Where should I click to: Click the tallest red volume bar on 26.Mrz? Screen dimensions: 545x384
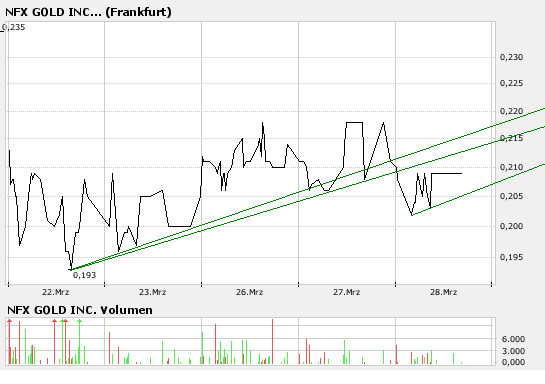272,342
